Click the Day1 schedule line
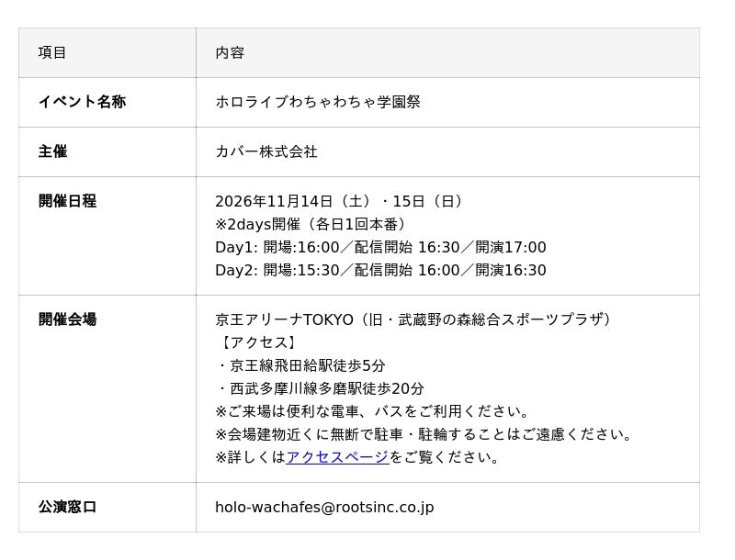The image size is (735, 560). click(x=380, y=247)
